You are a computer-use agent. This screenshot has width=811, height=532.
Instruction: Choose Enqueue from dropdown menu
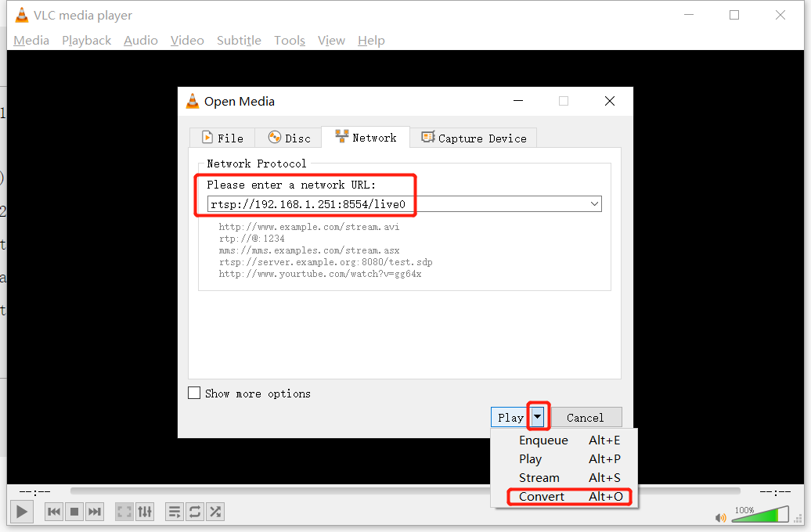click(x=564, y=440)
